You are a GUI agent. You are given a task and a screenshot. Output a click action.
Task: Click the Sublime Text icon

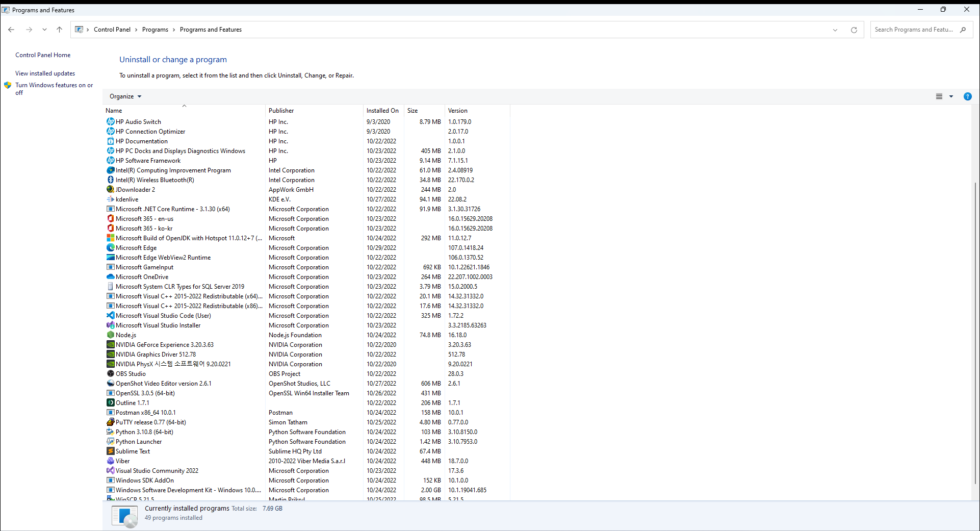click(x=111, y=451)
